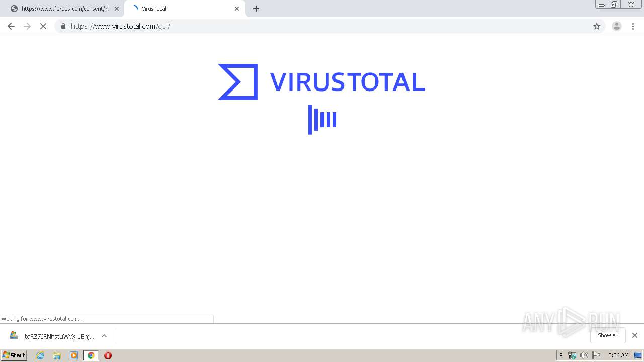Close the VirusTotal tab

[x=237, y=9]
